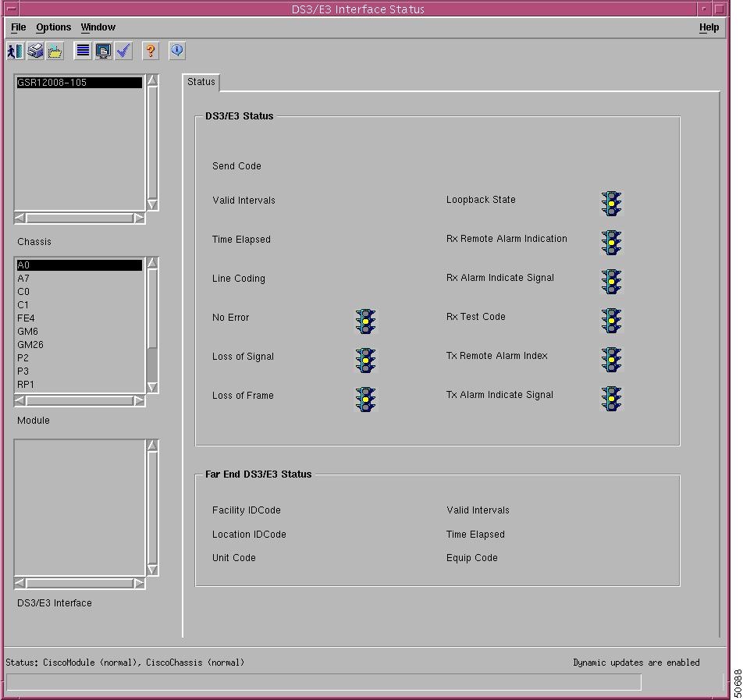Click the Rx Remote Alarm Indication light
Image resolution: width=743 pixels, height=700 pixels.
[x=611, y=243]
